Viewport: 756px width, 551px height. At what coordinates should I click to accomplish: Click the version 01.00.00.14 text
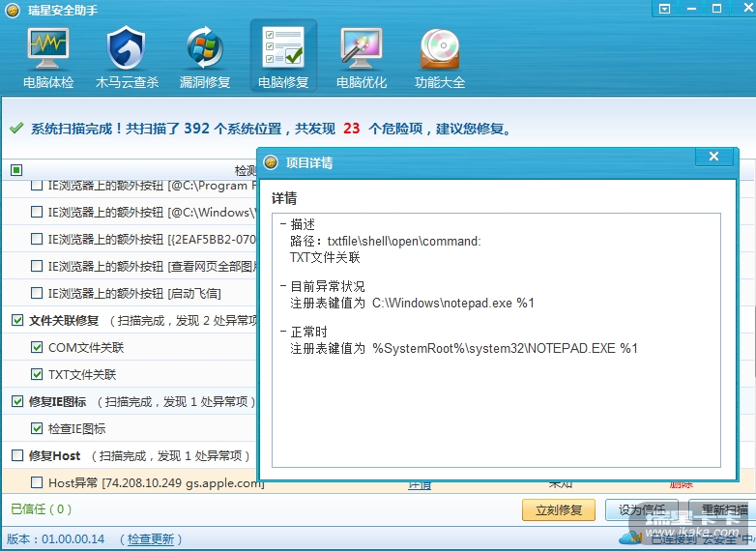tap(73, 539)
